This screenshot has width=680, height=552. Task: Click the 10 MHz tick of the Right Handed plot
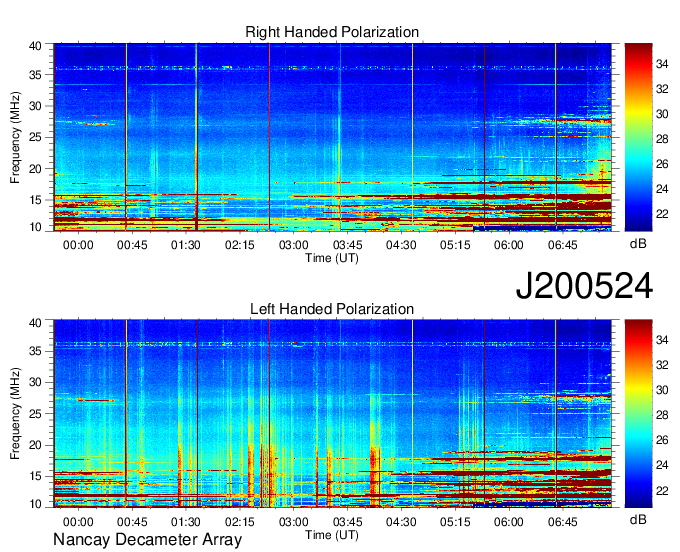pos(35,227)
